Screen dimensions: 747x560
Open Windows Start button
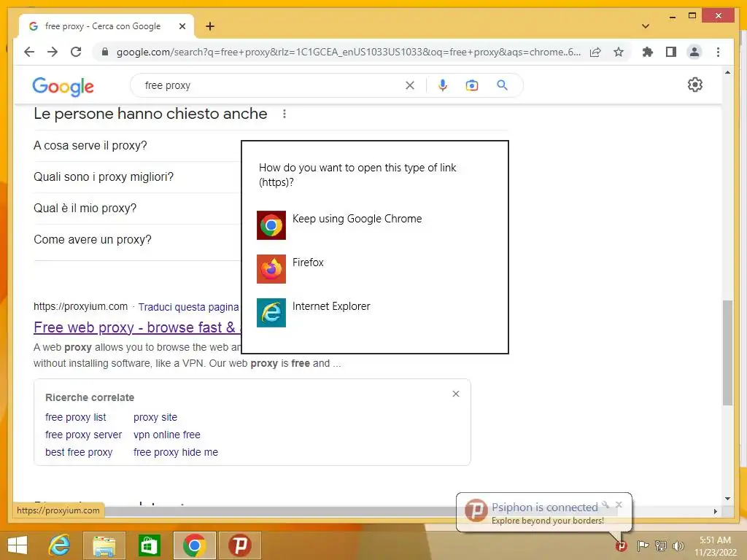tap(18, 545)
